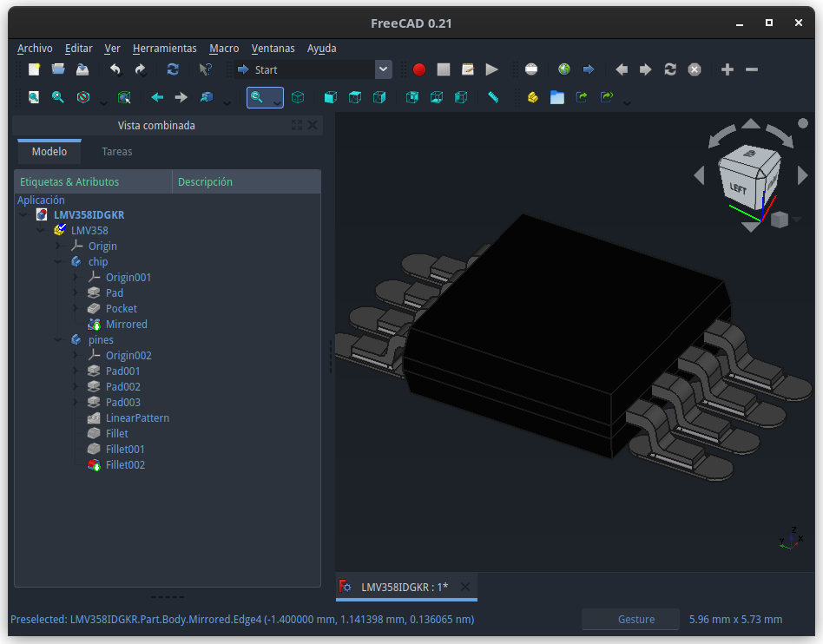823x644 pixels.
Task: Close the LMV358IDGKR document tab
Action: point(465,587)
